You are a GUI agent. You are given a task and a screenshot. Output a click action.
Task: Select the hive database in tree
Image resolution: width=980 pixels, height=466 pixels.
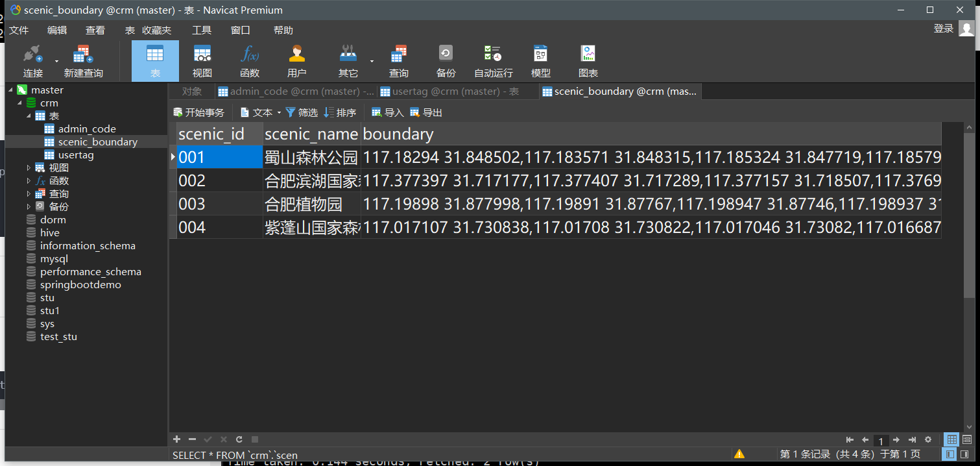click(x=49, y=232)
